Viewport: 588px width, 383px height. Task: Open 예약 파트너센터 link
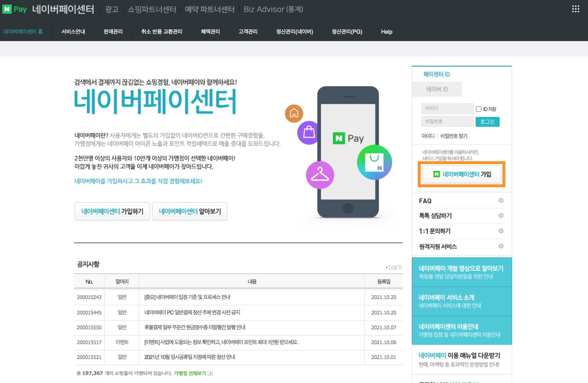[x=209, y=9]
